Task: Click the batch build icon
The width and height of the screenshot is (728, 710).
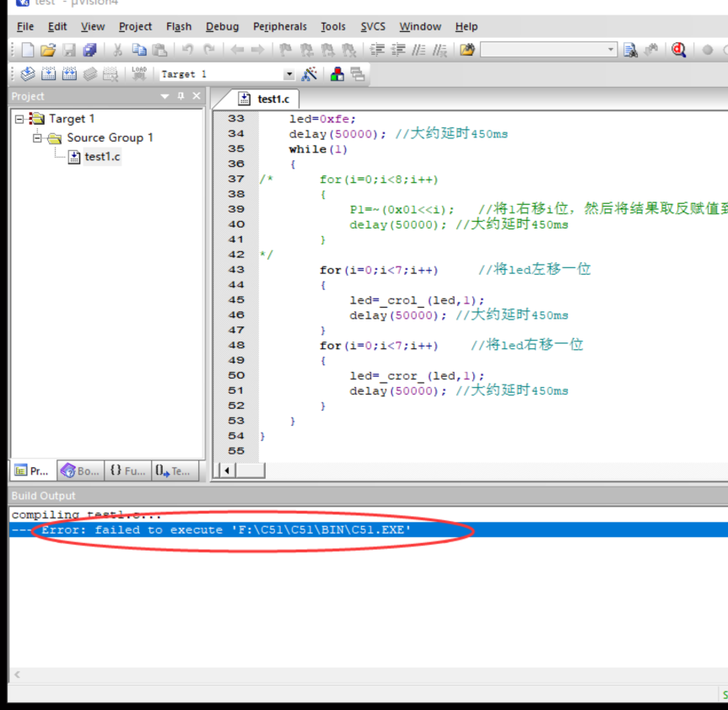Action: pos(90,74)
